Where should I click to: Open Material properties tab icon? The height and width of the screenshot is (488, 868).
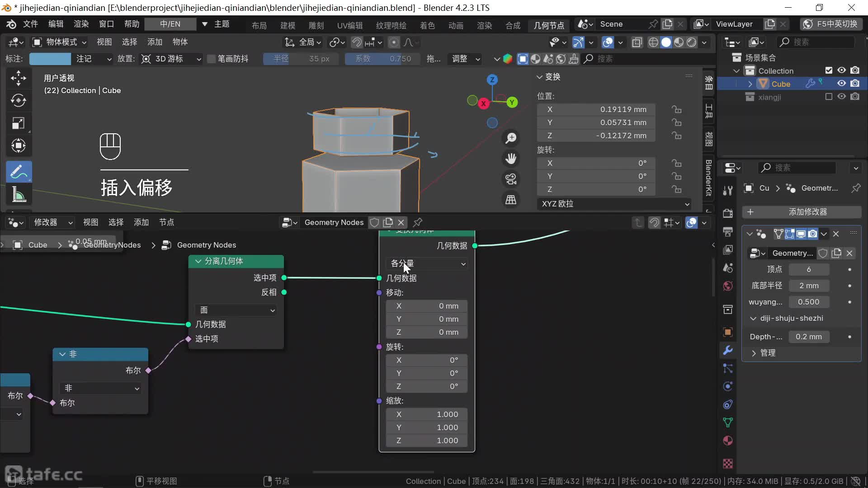pyautogui.click(x=728, y=441)
